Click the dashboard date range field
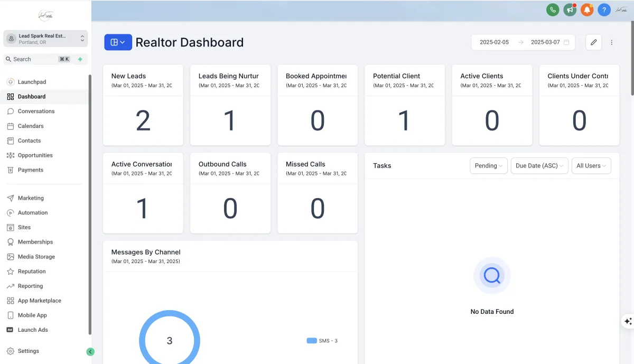The height and width of the screenshot is (364, 634). pos(523,42)
